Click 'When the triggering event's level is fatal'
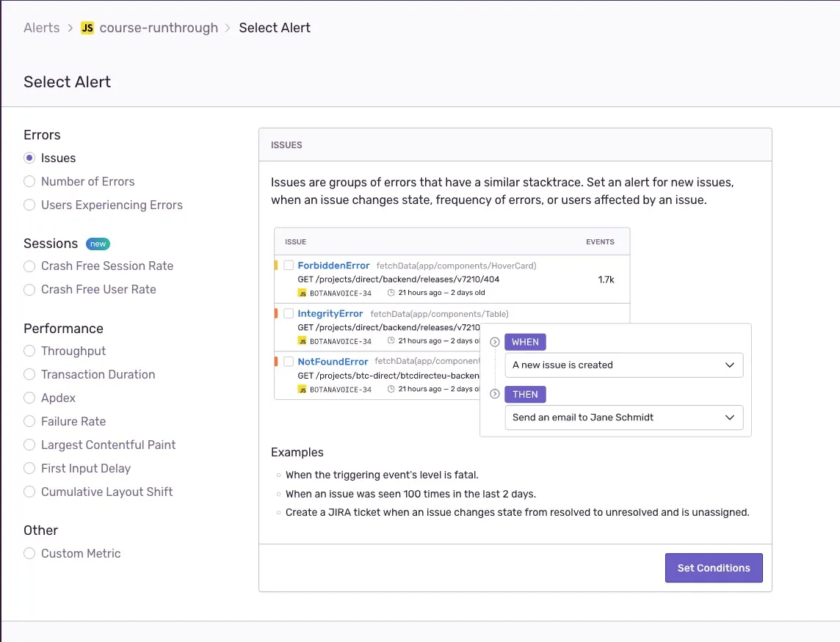Screen dimensions: 840x642 tap(382, 475)
